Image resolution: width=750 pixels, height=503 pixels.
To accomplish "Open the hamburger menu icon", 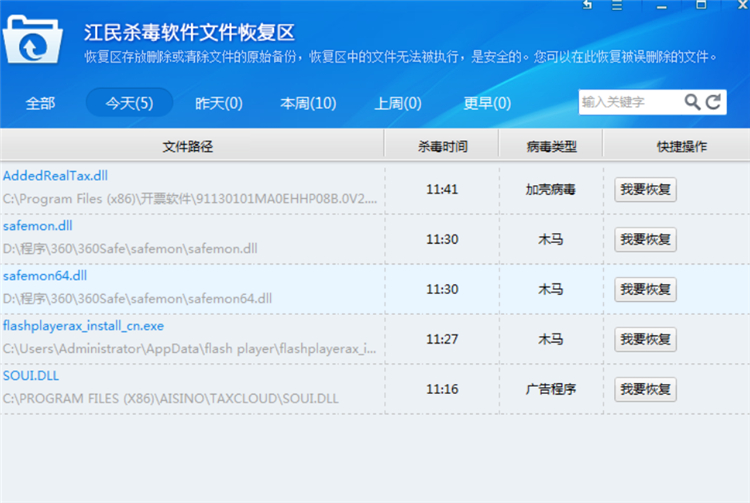I will click(616, 6).
